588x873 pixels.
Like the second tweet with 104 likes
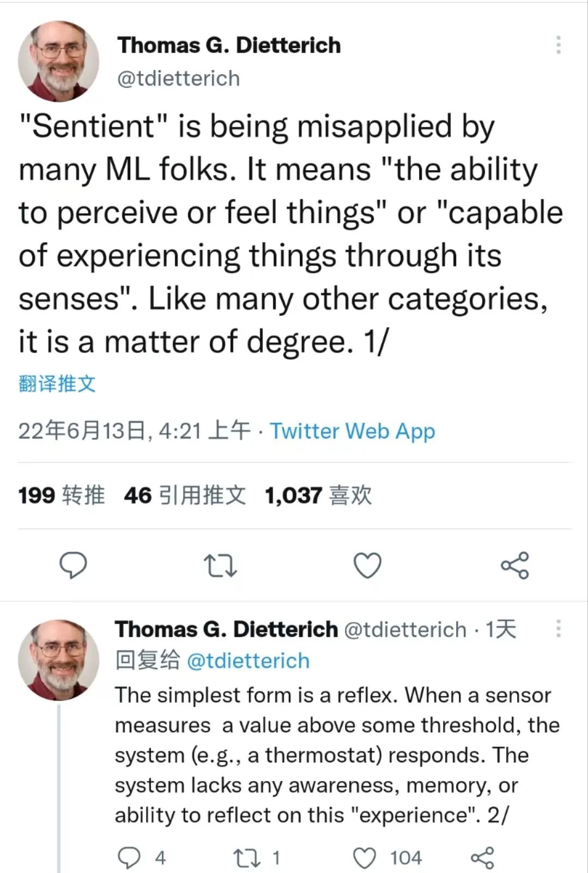pos(365,858)
